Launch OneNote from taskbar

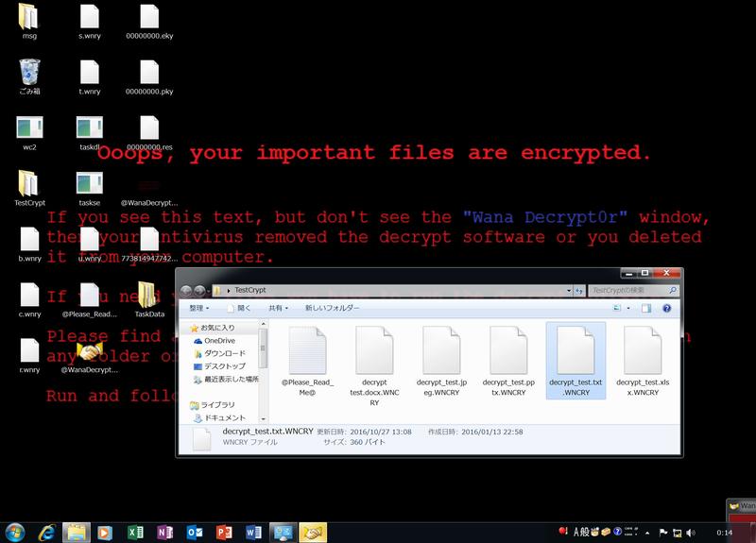[164, 533]
